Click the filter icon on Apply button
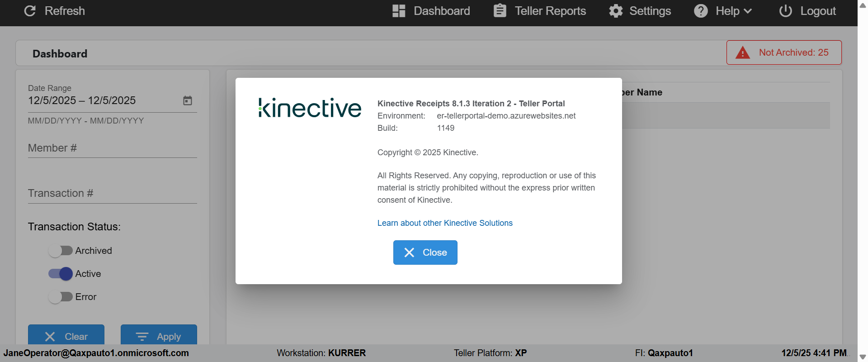 point(142,337)
